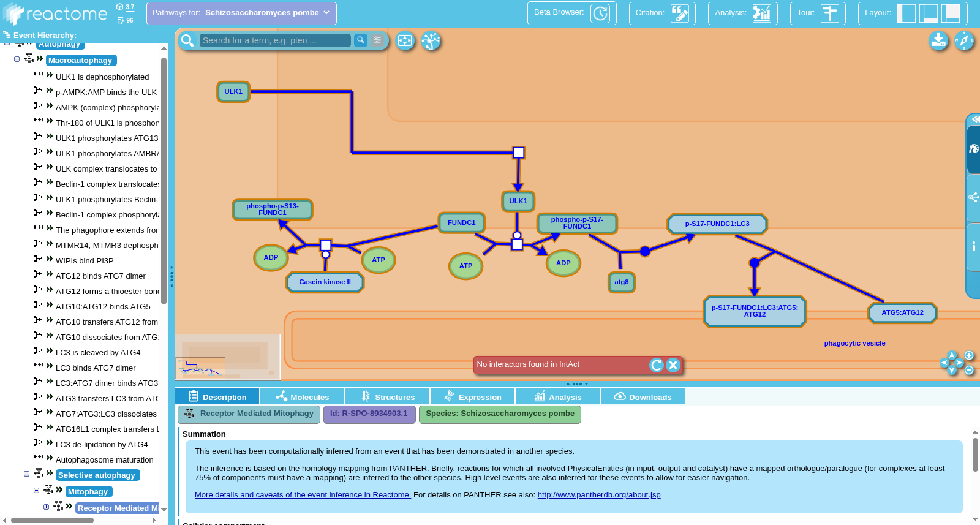Screen dimensions: 980x525
Task: Pan diagram up with arrow control
Action: coord(952,355)
